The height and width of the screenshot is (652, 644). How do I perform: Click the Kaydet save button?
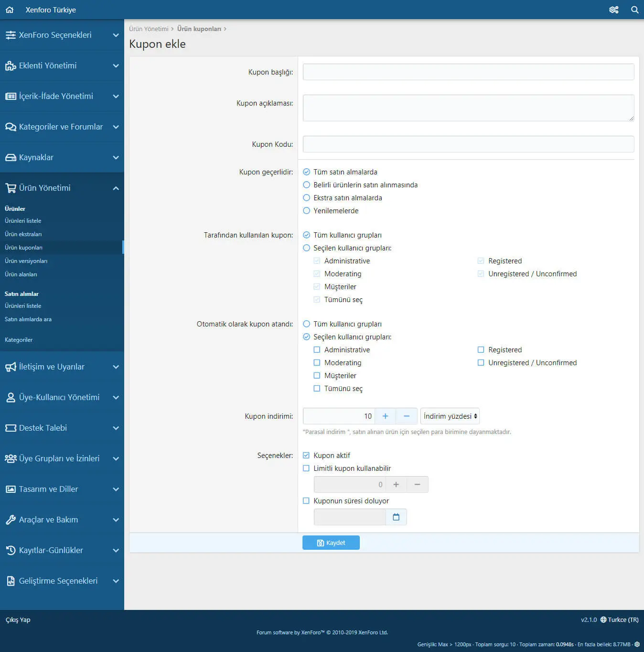[331, 543]
